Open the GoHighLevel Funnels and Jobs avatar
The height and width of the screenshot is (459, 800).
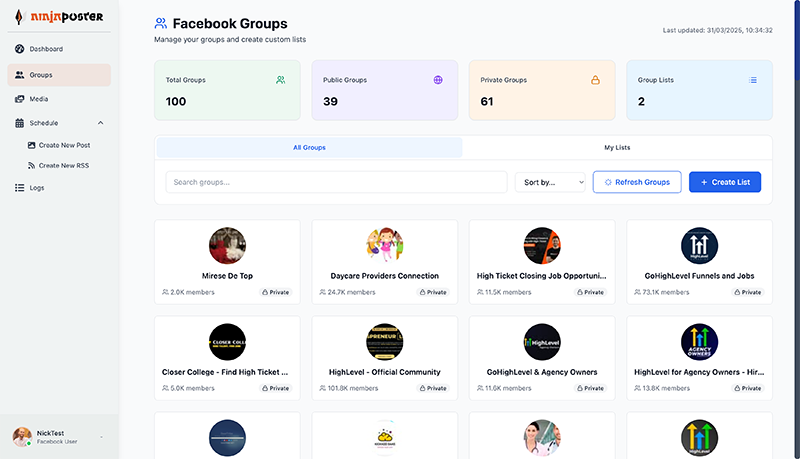[x=699, y=246]
